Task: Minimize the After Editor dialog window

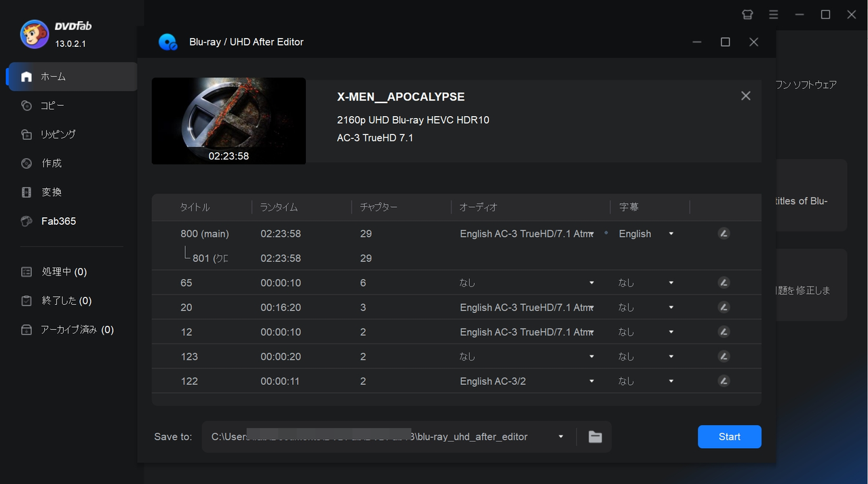Action: click(x=697, y=42)
